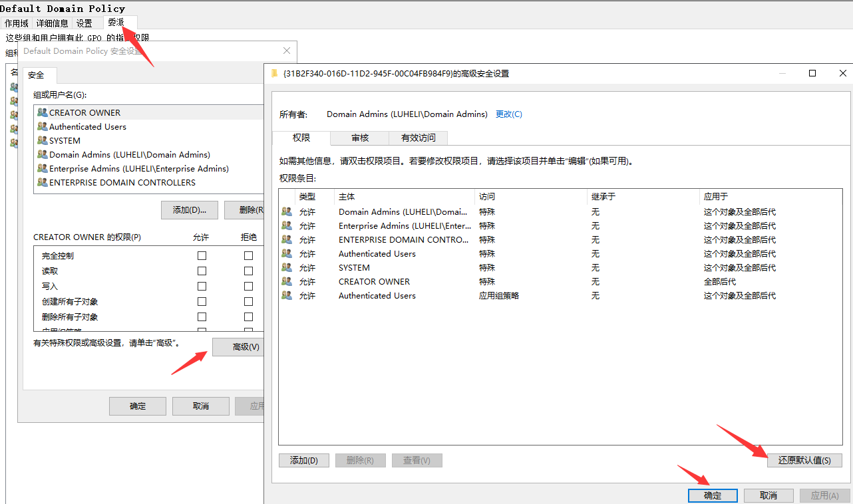
Task: Select the Enterprise Admins permission entry icon
Action: [287, 225]
